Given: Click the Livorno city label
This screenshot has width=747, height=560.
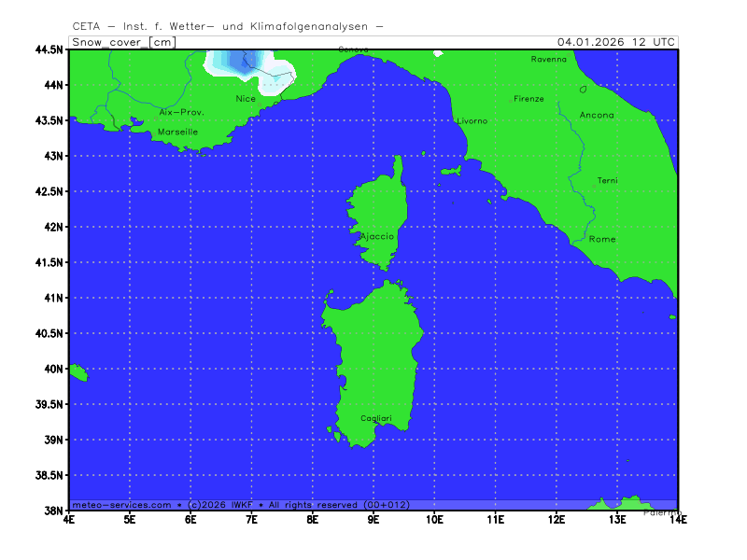Looking at the screenshot, I should [x=472, y=121].
